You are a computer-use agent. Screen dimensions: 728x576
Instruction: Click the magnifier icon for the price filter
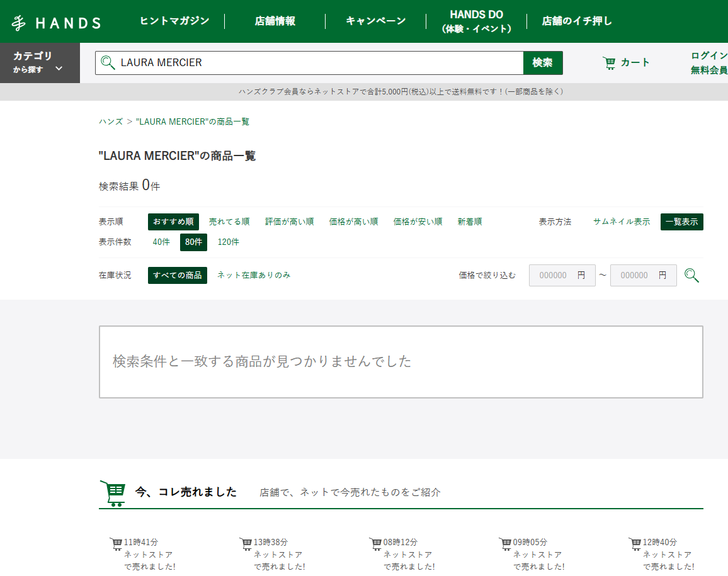coord(691,275)
